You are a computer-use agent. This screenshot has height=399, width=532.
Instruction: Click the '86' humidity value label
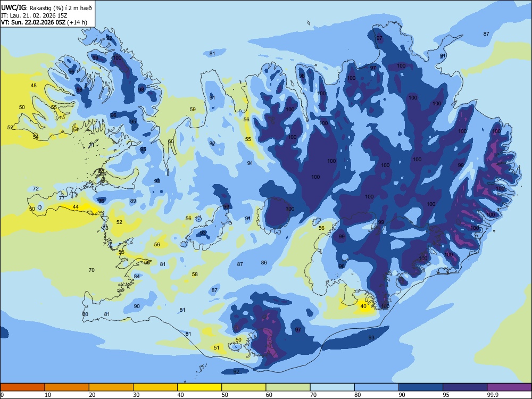click(x=264, y=262)
